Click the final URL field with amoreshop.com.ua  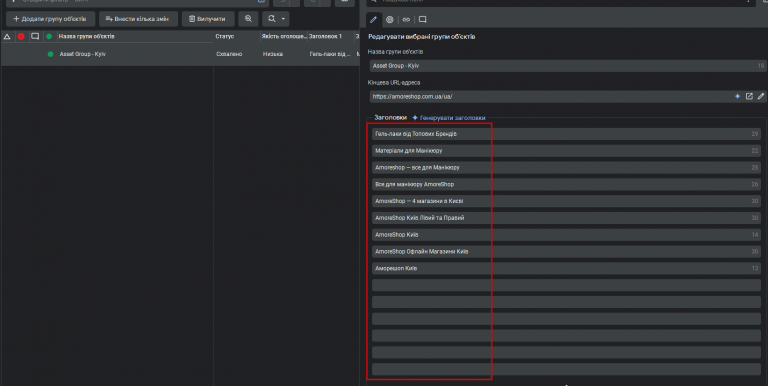coord(568,96)
